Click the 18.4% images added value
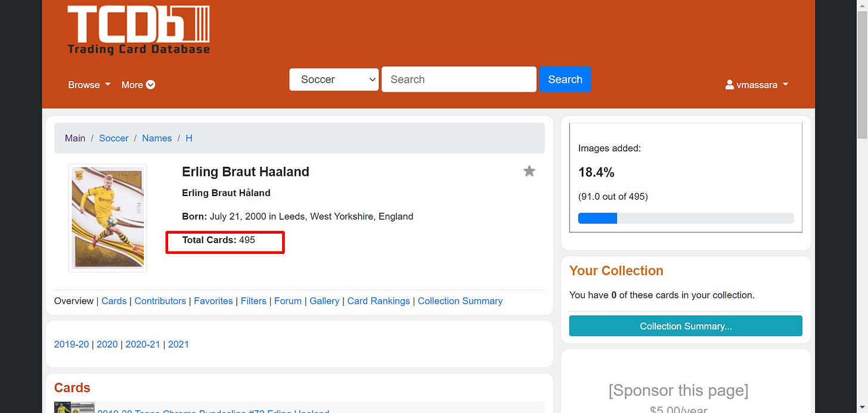This screenshot has width=868, height=413. point(596,173)
